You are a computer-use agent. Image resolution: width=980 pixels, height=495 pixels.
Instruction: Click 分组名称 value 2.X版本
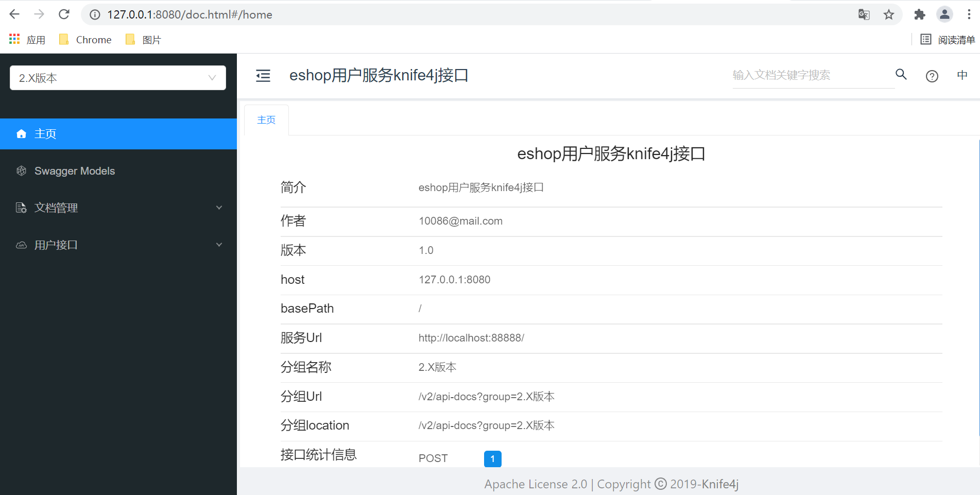(x=437, y=367)
